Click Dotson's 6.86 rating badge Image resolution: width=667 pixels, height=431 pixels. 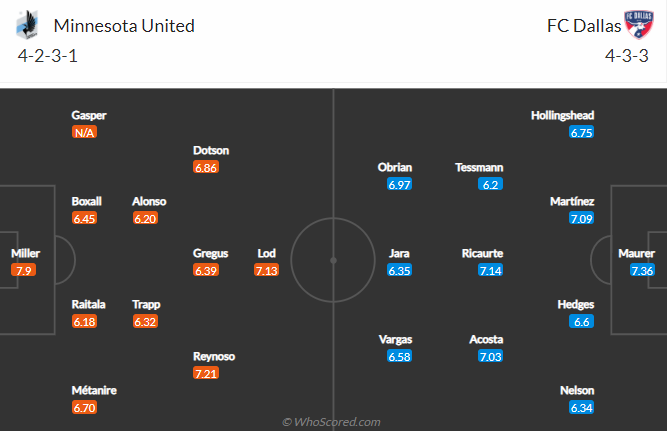click(206, 168)
